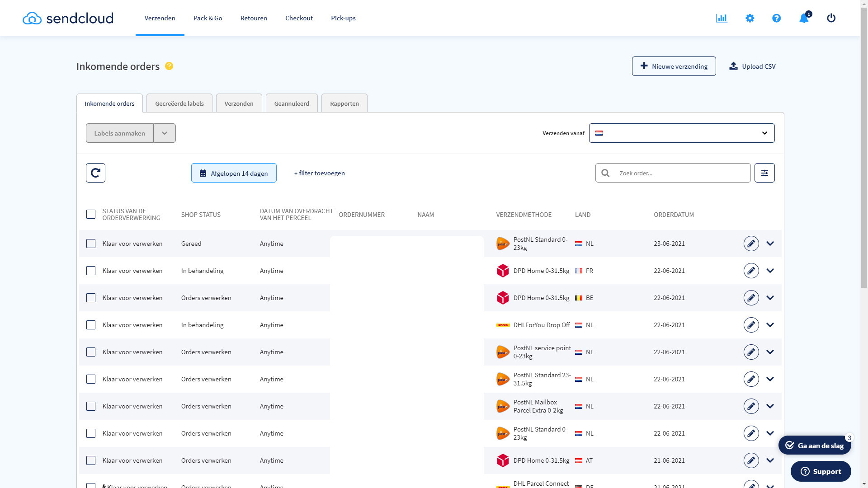Log out using the power icon
The height and width of the screenshot is (488, 868).
(x=831, y=18)
